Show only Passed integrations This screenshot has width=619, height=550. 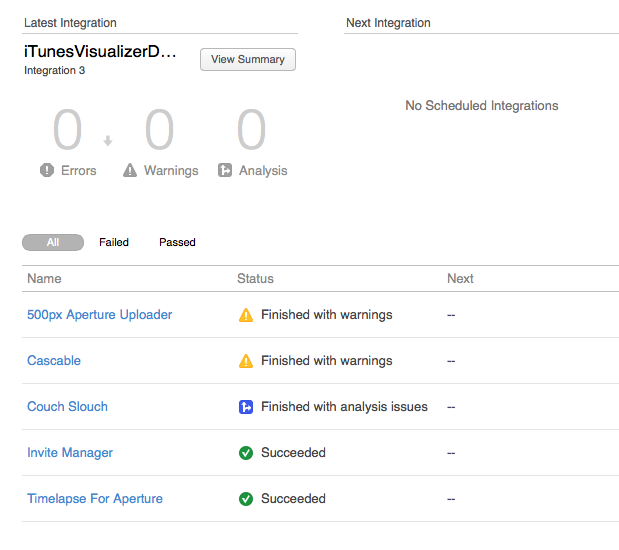coord(177,242)
